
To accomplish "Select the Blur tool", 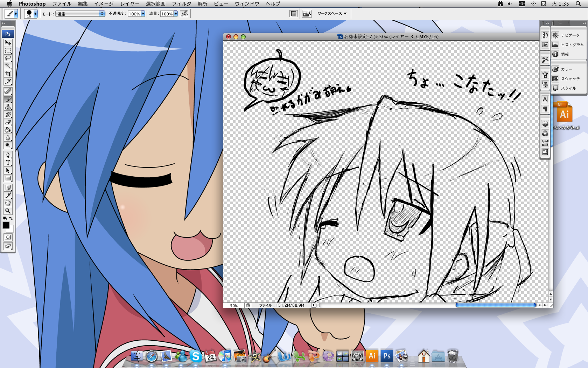I will click(8, 138).
